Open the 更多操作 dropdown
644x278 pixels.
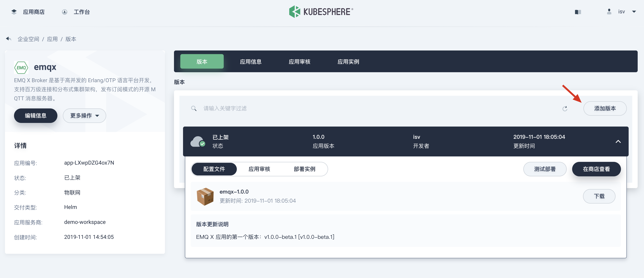[84, 115]
